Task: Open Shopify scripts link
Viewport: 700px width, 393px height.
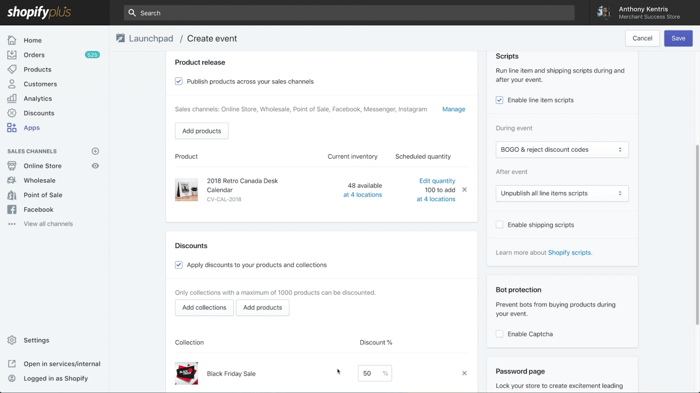Action: pos(570,252)
